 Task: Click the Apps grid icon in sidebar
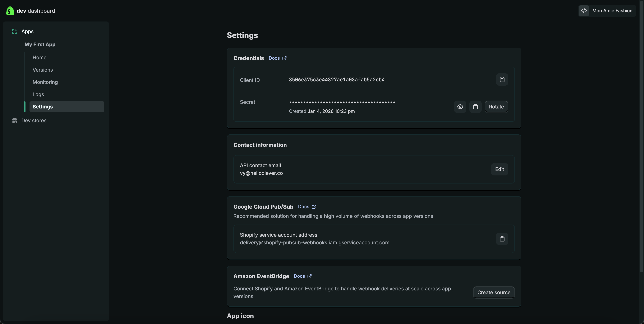pyautogui.click(x=15, y=31)
